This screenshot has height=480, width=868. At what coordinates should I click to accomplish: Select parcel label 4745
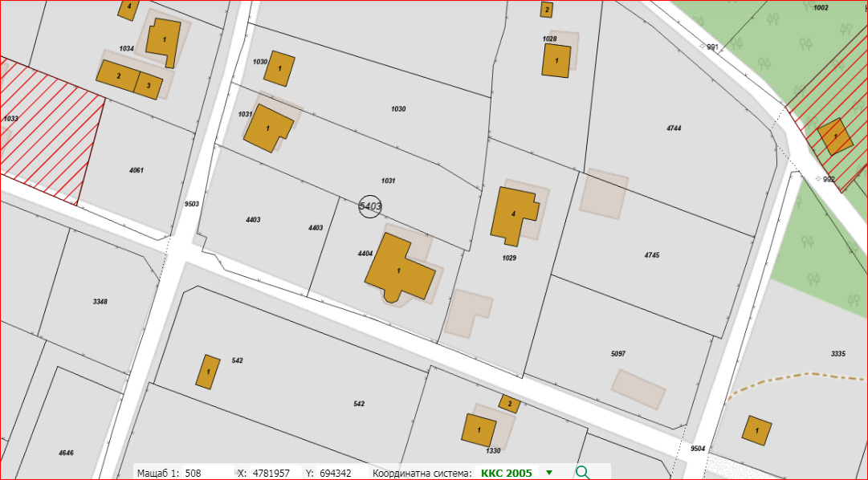pos(651,254)
